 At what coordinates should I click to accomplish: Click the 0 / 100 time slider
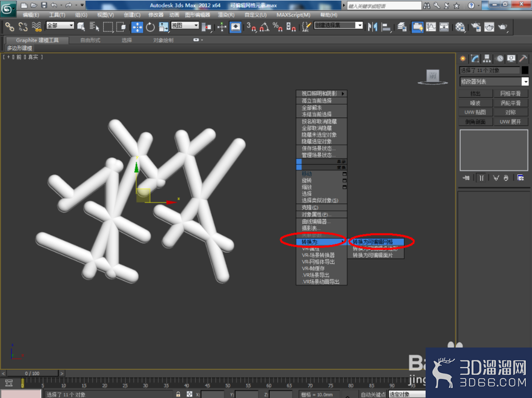32,373
